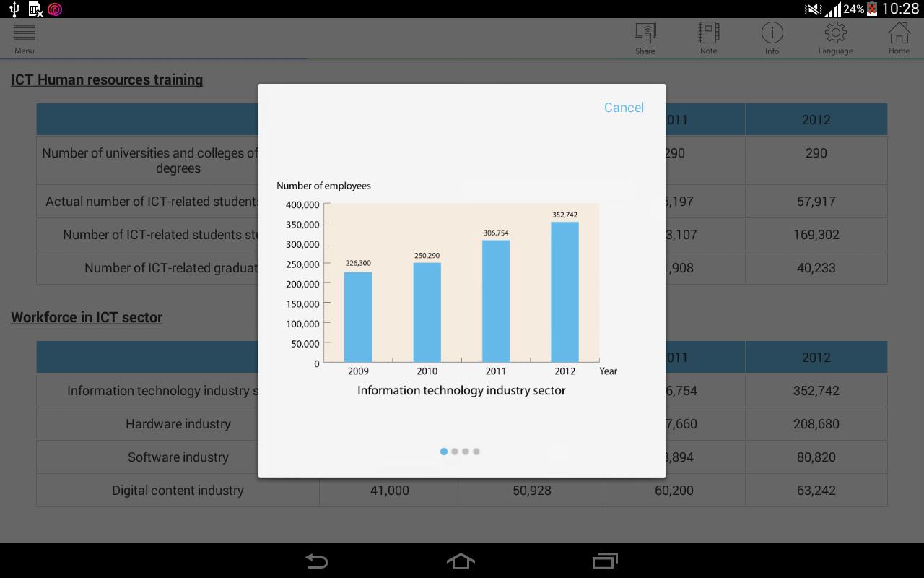The image size is (924, 578).
Task: Select first page indicator dot
Action: pos(444,452)
